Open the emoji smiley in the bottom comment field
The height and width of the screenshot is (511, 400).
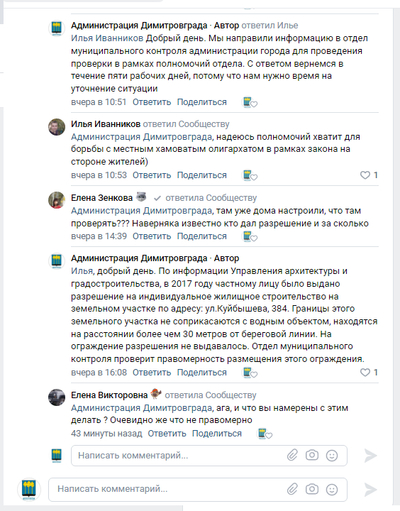click(x=332, y=489)
